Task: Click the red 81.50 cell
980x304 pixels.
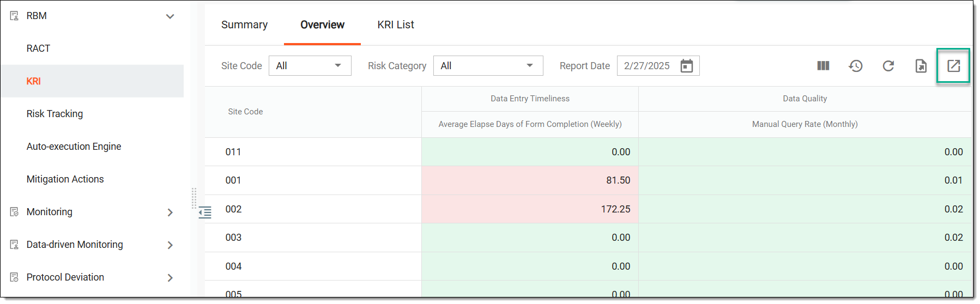Action: (530, 180)
